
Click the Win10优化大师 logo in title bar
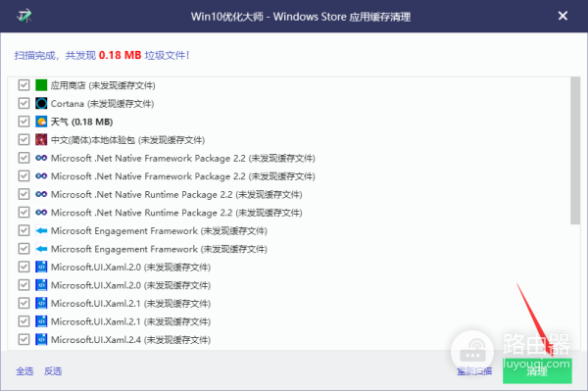click(24, 16)
